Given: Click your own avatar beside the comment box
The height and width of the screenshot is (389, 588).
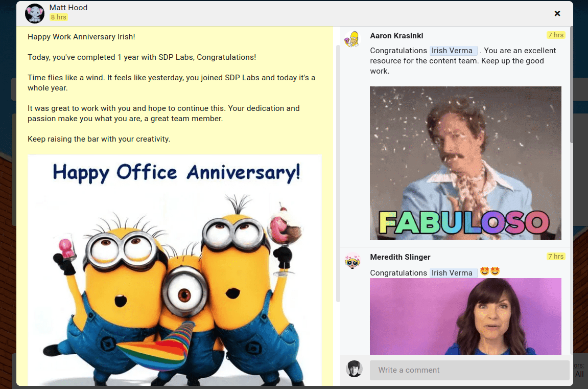Looking at the screenshot, I should pos(354,369).
